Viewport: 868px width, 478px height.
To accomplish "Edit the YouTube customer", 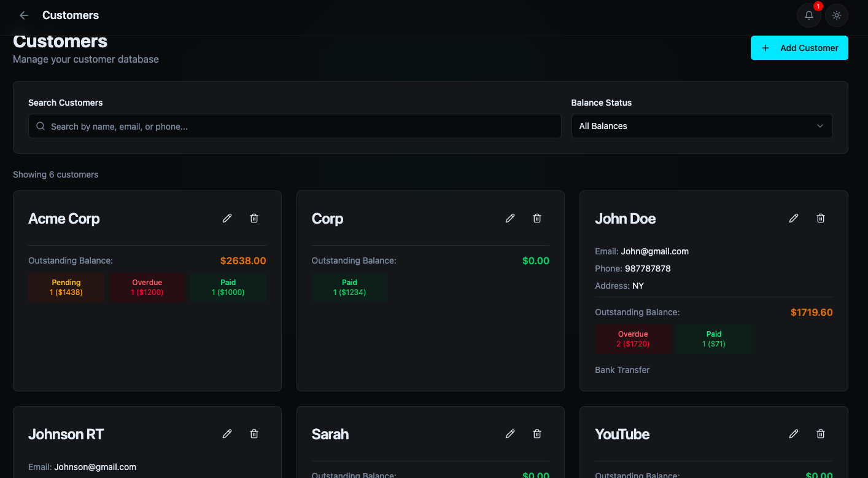I will [x=794, y=434].
